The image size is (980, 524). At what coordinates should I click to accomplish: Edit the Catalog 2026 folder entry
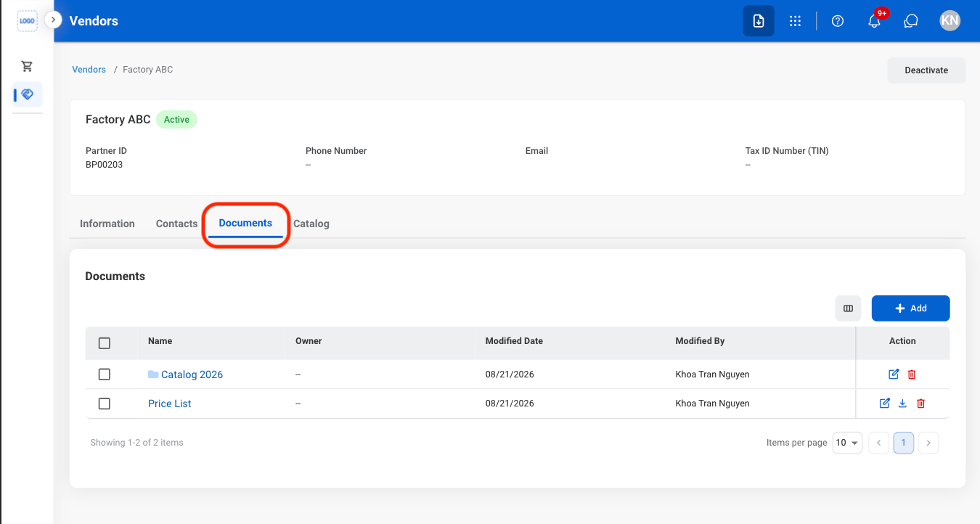click(894, 374)
